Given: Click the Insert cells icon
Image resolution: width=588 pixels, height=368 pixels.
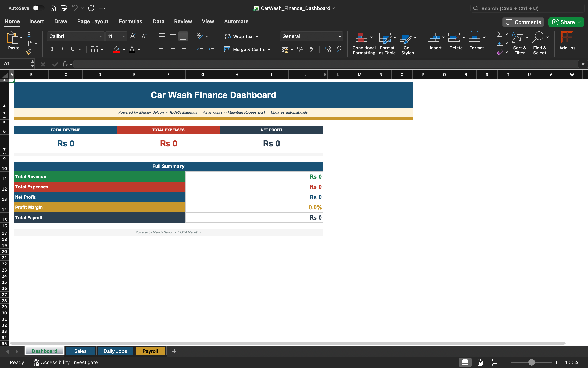Looking at the screenshot, I should [433, 37].
